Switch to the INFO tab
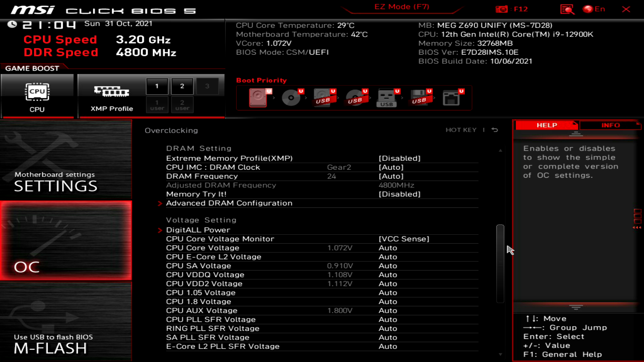Viewport: 644px width, 362px height. click(x=611, y=125)
